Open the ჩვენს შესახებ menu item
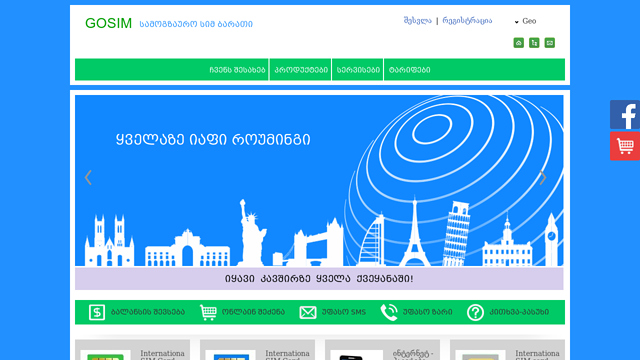This screenshot has height=360, width=640. tap(238, 70)
